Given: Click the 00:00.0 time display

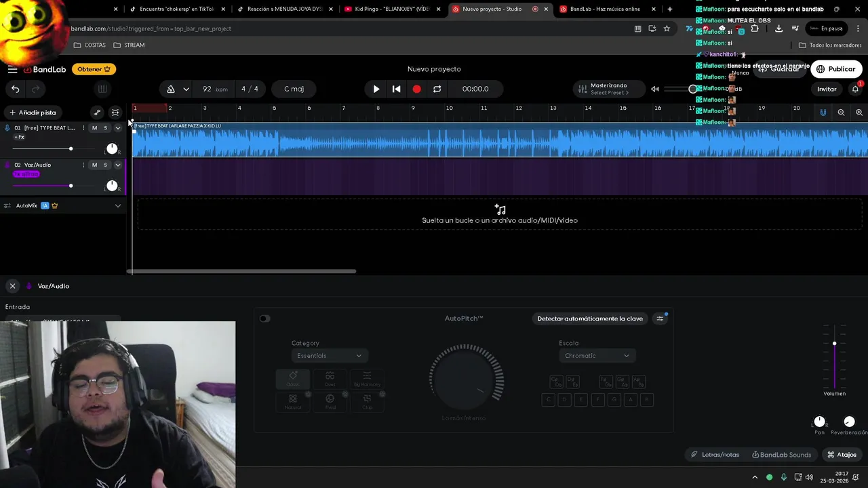Looking at the screenshot, I should point(475,89).
